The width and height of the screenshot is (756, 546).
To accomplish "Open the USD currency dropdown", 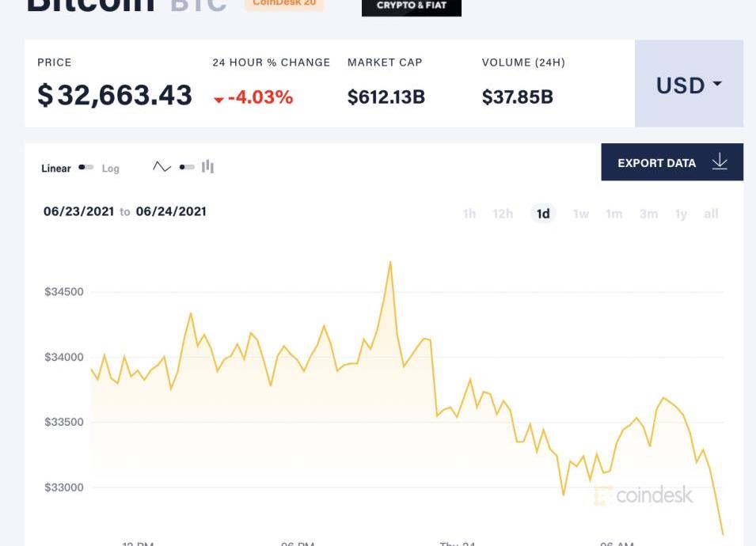I will [x=689, y=84].
